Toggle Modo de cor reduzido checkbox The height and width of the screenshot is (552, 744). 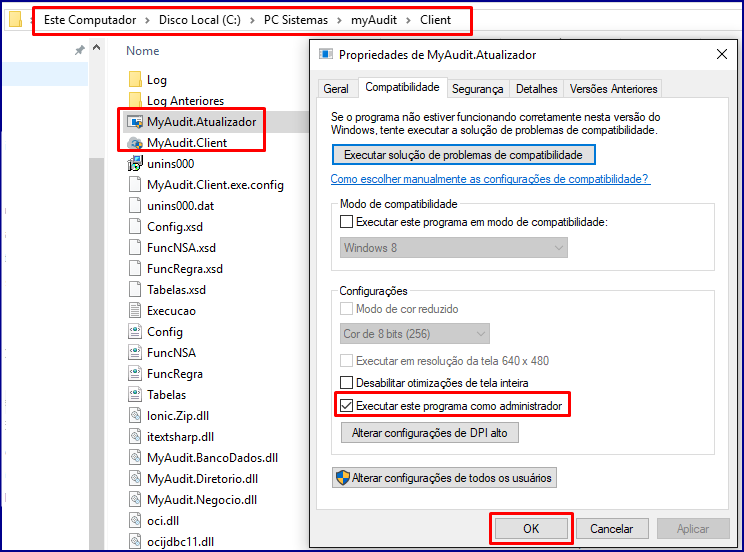[346, 309]
